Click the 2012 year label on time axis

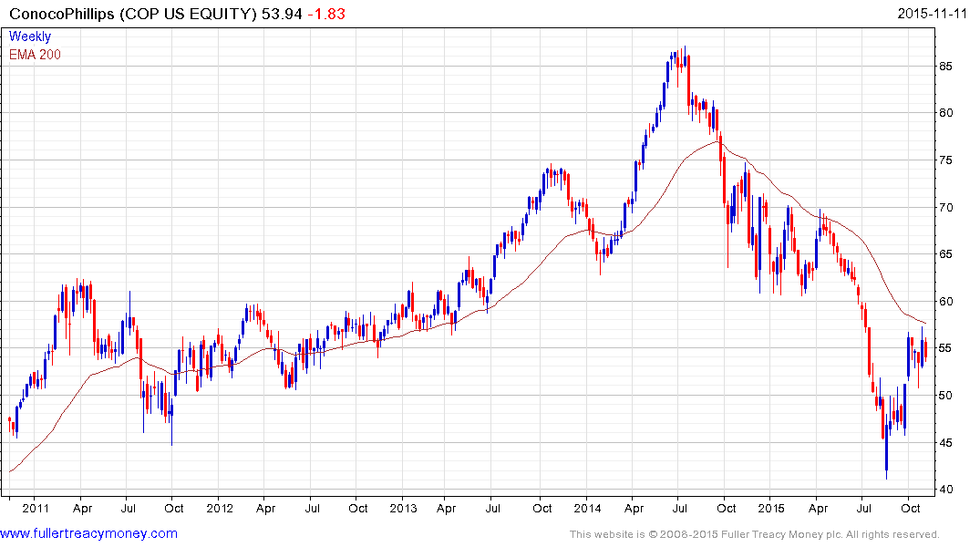[x=220, y=508]
